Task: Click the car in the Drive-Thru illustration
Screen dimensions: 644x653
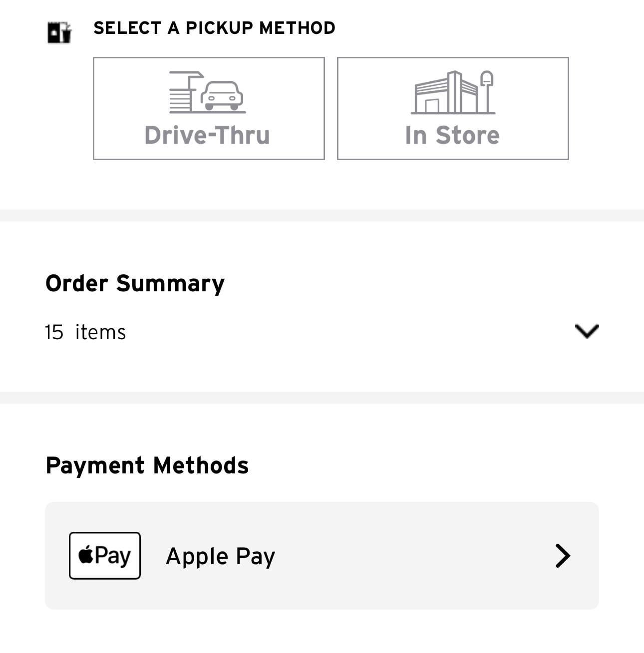Action: point(222,96)
